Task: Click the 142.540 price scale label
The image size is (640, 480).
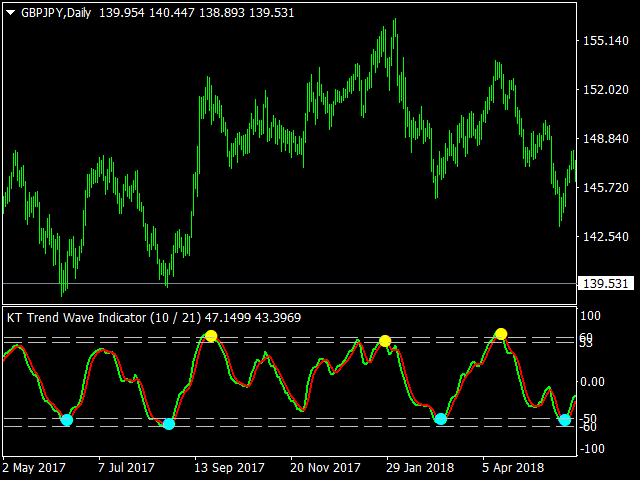Action: coord(606,236)
